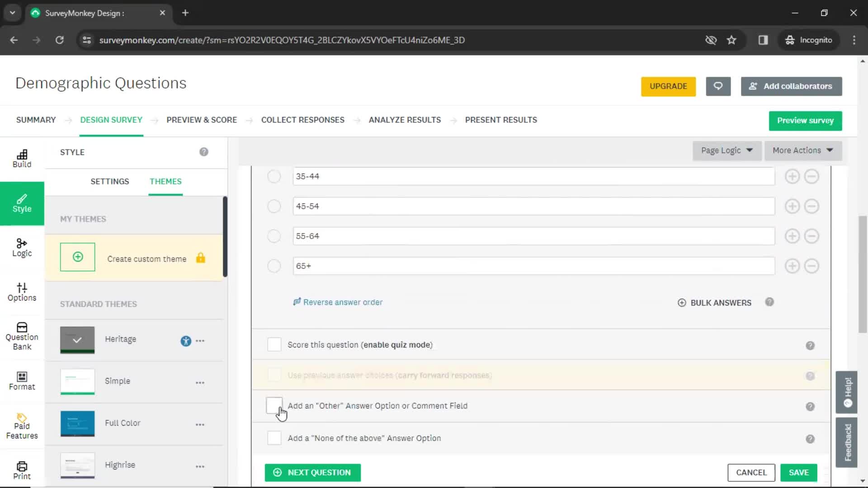
Task: Click the Print sidebar icon
Action: (x=22, y=470)
